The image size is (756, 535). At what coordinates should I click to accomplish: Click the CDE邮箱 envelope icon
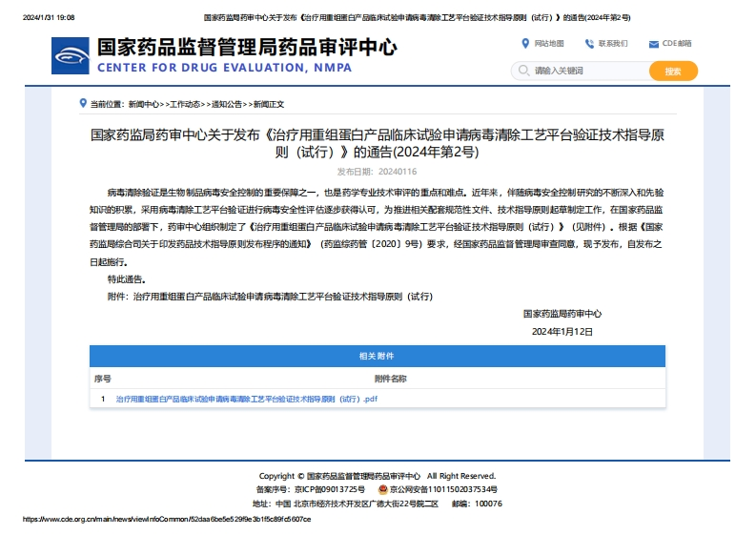pos(653,44)
